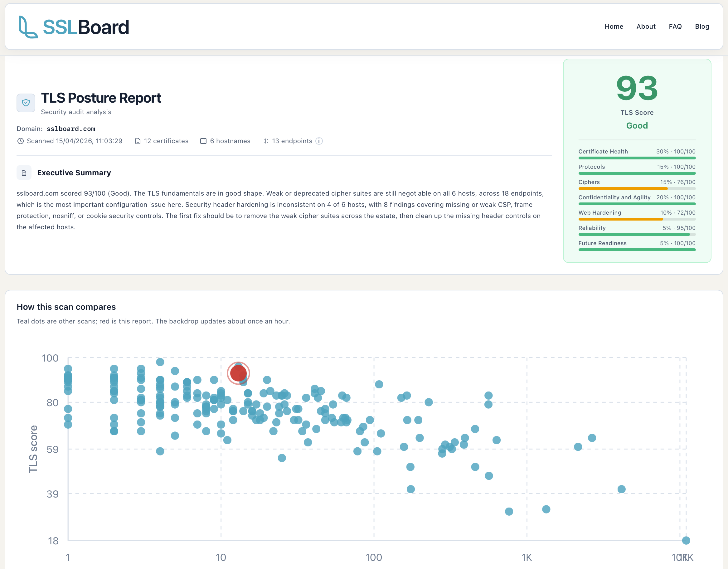Click the SSLBoard brand name text
728x569 pixels.
(x=86, y=27)
